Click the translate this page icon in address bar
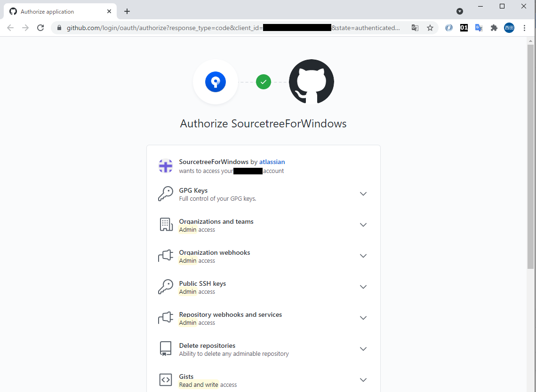The height and width of the screenshot is (392, 536). point(415,28)
